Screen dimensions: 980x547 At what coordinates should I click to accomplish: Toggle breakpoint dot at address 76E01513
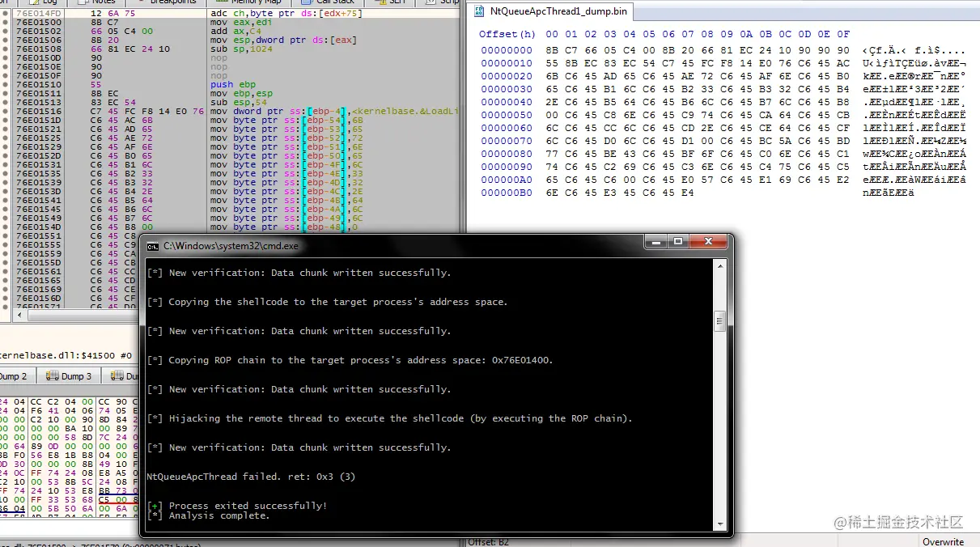pyautogui.click(x=6, y=103)
